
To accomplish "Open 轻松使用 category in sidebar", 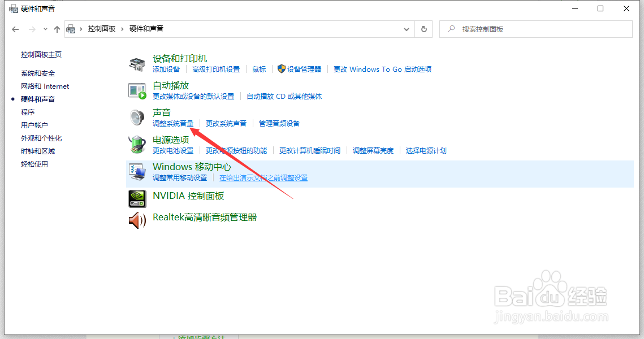I will point(34,164).
